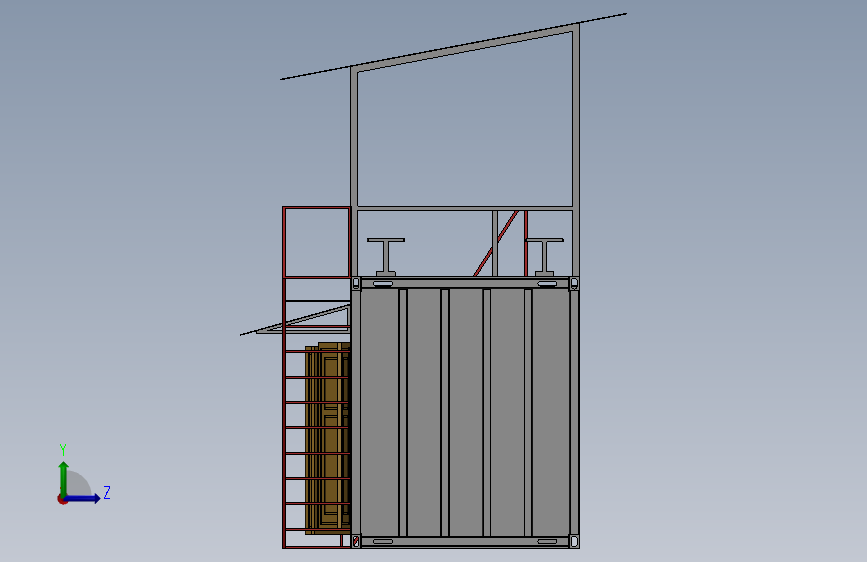Select the right I-beam support on container roof

point(545,257)
